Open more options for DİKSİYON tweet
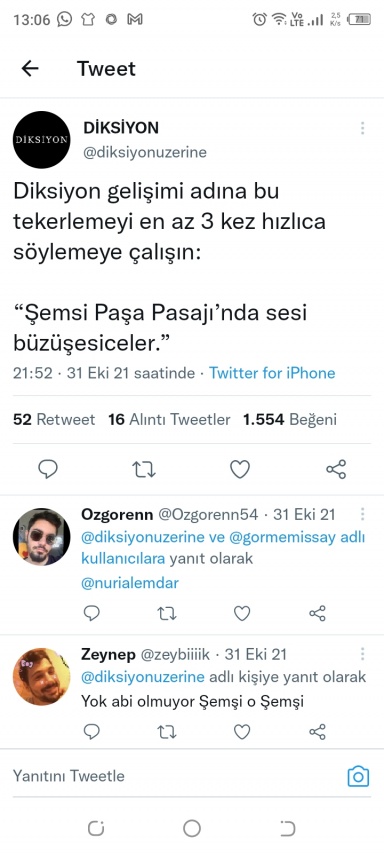Image resolution: width=384 pixels, height=854 pixels. (x=362, y=129)
